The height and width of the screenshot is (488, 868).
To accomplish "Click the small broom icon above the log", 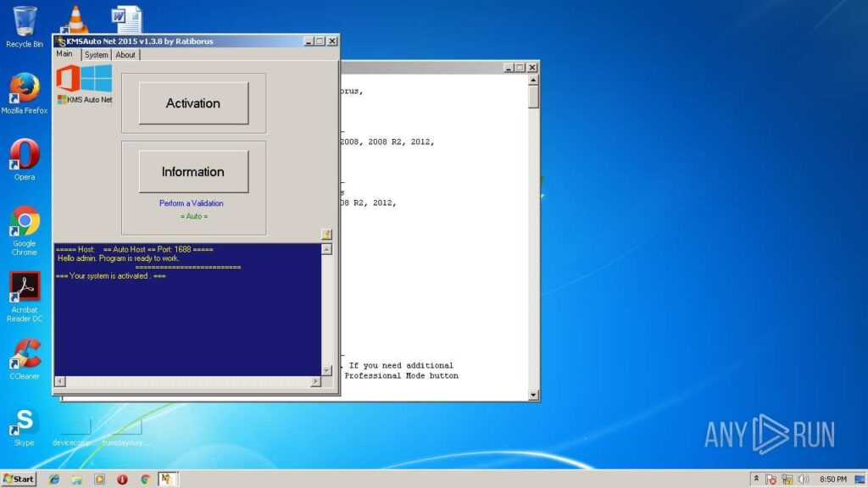I will pyautogui.click(x=326, y=235).
